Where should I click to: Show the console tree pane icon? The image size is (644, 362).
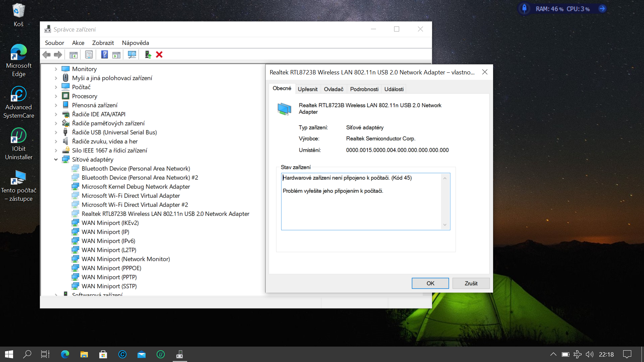[x=73, y=55]
